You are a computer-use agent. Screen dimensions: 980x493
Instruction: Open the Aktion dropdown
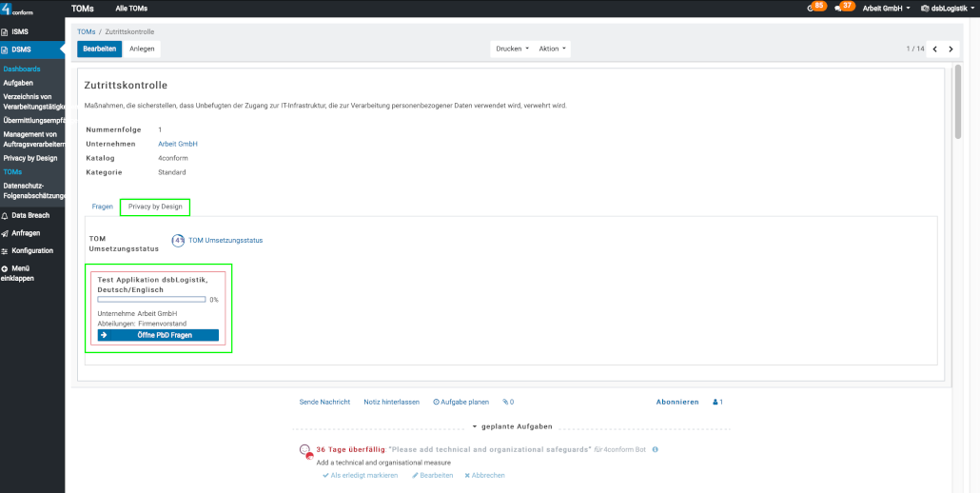pos(552,49)
